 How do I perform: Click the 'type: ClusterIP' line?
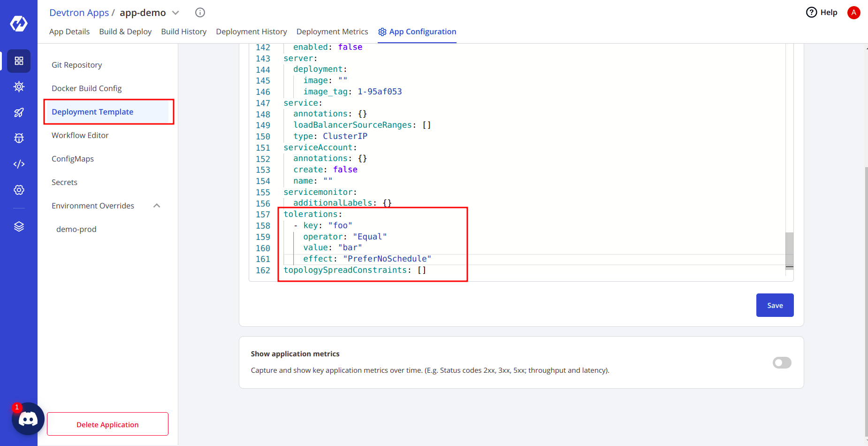(x=330, y=136)
